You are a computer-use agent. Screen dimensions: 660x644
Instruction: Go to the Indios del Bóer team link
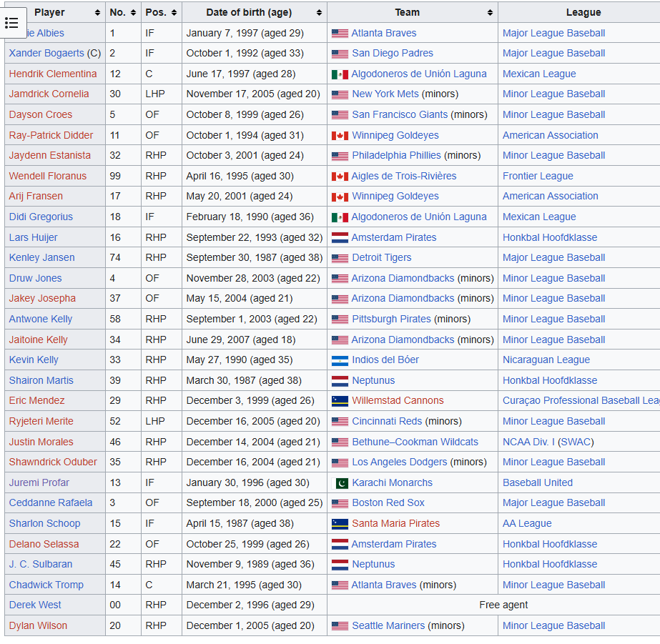385,360
